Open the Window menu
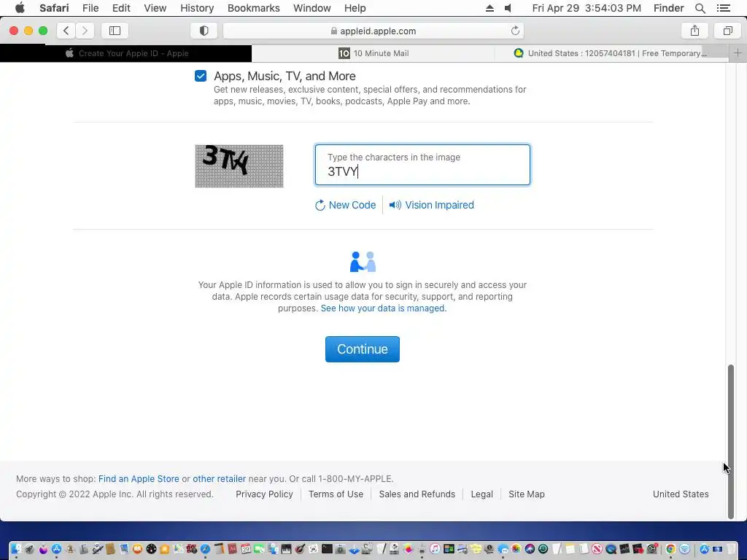Image resolution: width=747 pixels, height=560 pixels. [x=311, y=8]
